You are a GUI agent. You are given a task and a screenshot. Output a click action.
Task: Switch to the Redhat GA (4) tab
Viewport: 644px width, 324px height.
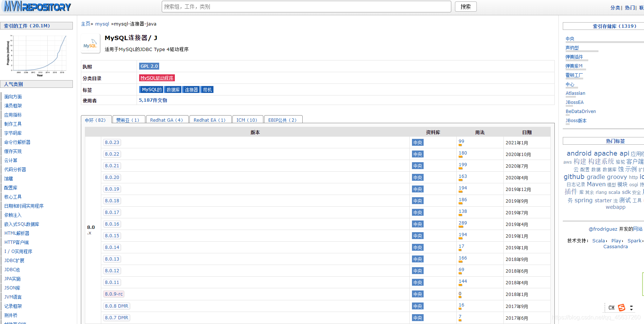click(167, 120)
